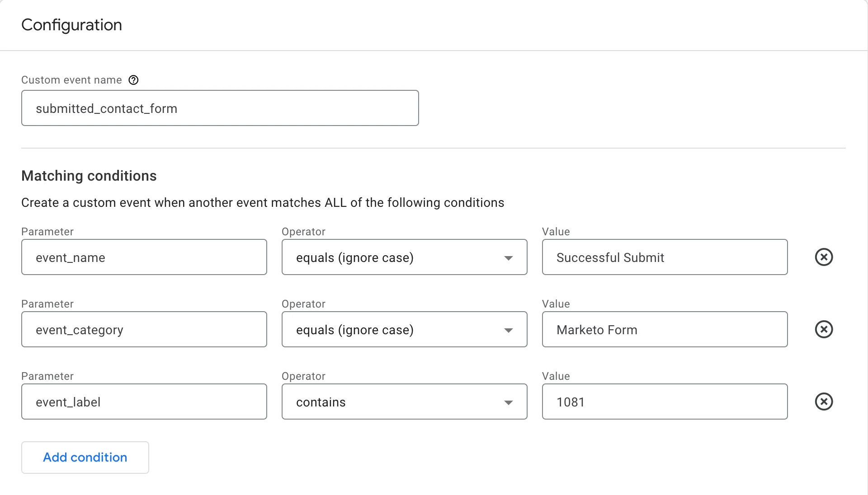Click the Configuration panel title
Viewport: 868px width, 495px height.
point(71,25)
